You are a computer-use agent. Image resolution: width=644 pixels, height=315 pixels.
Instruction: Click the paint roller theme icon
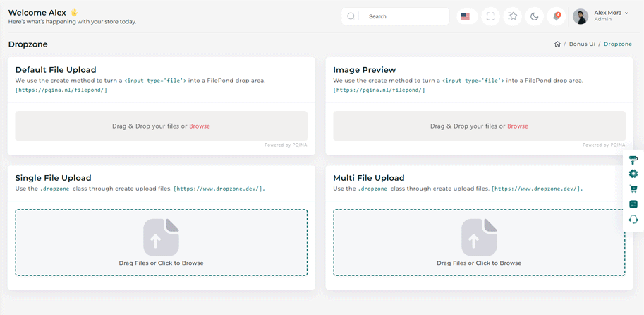[633, 160]
